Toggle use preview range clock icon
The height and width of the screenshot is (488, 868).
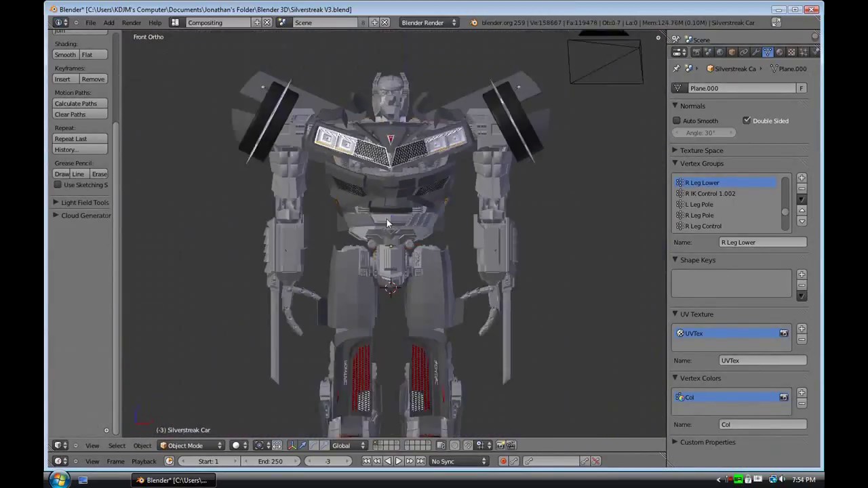click(170, 461)
